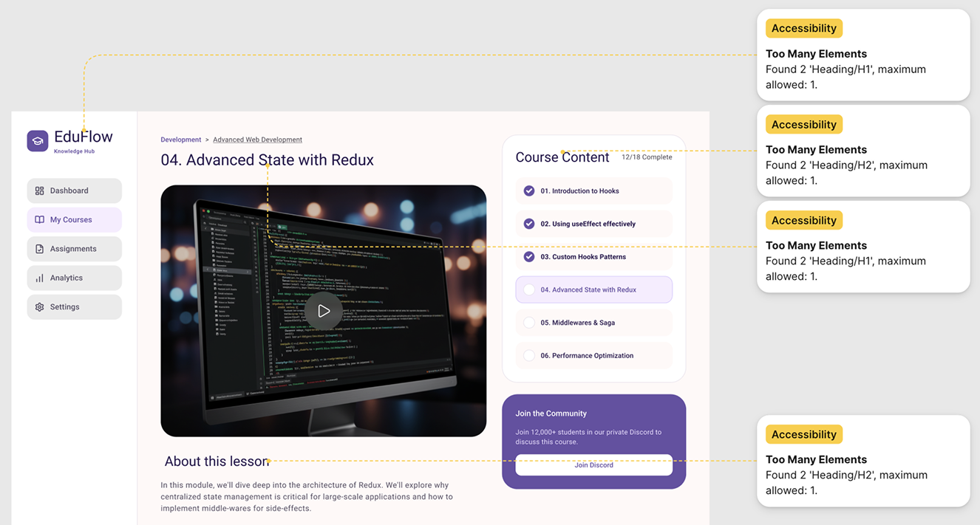Open lesson 06. Performance Optimization
980x525 pixels.
[x=594, y=356]
